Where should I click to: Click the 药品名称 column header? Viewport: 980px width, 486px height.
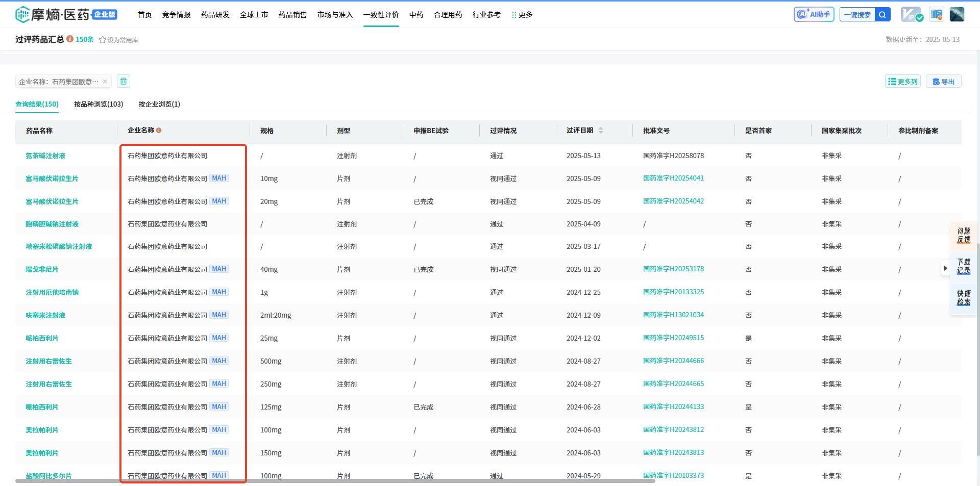coord(39,131)
